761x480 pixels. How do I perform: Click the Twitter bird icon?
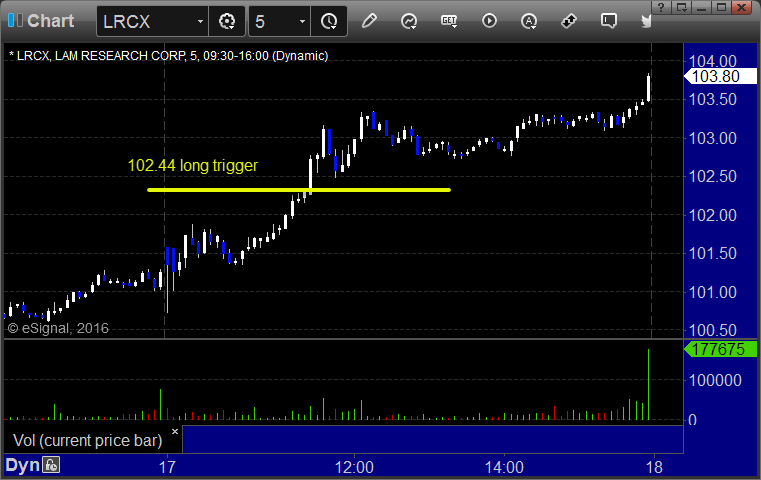[x=646, y=21]
